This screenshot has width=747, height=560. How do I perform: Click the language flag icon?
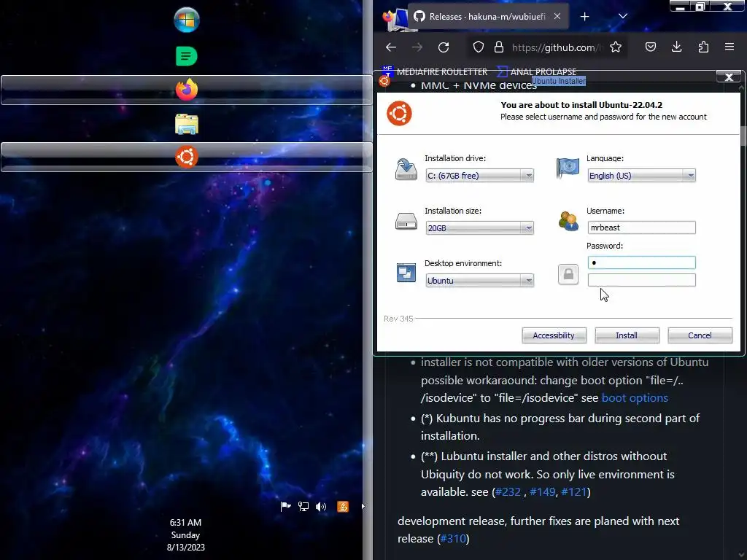(568, 168)
